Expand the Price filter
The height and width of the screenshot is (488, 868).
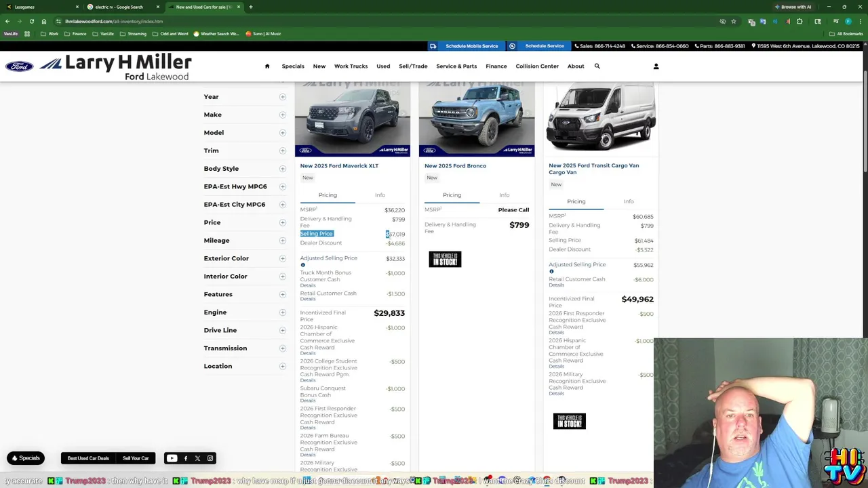click(245, 222)
